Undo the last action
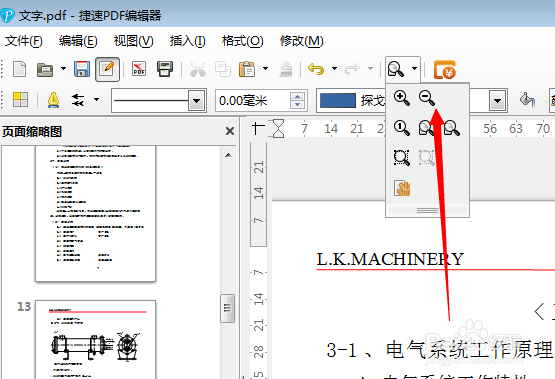555x379 pixels. (x=316, y=69)
